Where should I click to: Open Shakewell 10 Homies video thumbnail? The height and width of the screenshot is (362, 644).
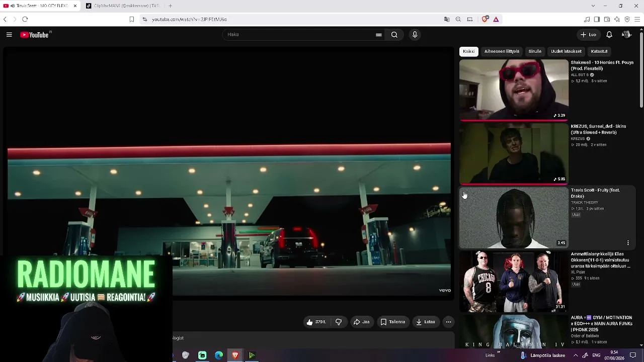pos(514,90)
